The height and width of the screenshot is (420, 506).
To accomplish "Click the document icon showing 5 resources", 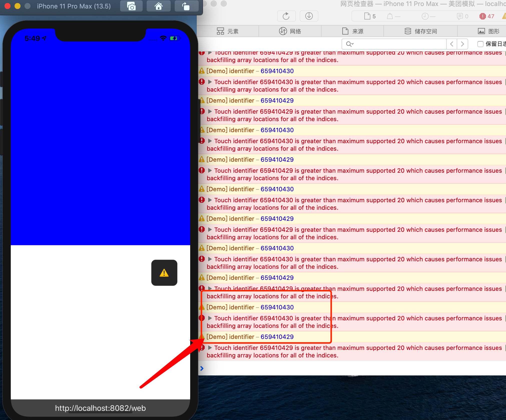I will 369,16.
